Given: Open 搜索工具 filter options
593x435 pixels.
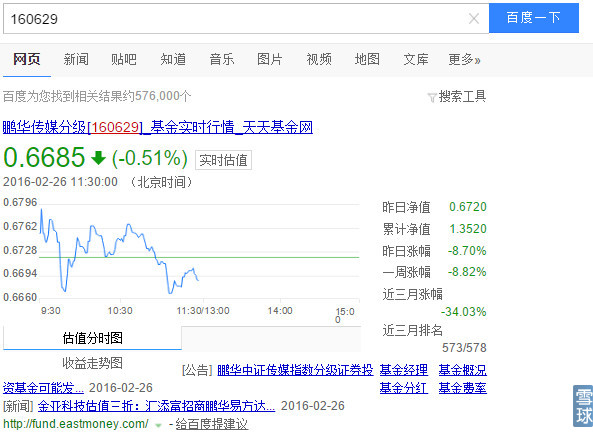Looking at the screenshot, I should click(462, 97).
